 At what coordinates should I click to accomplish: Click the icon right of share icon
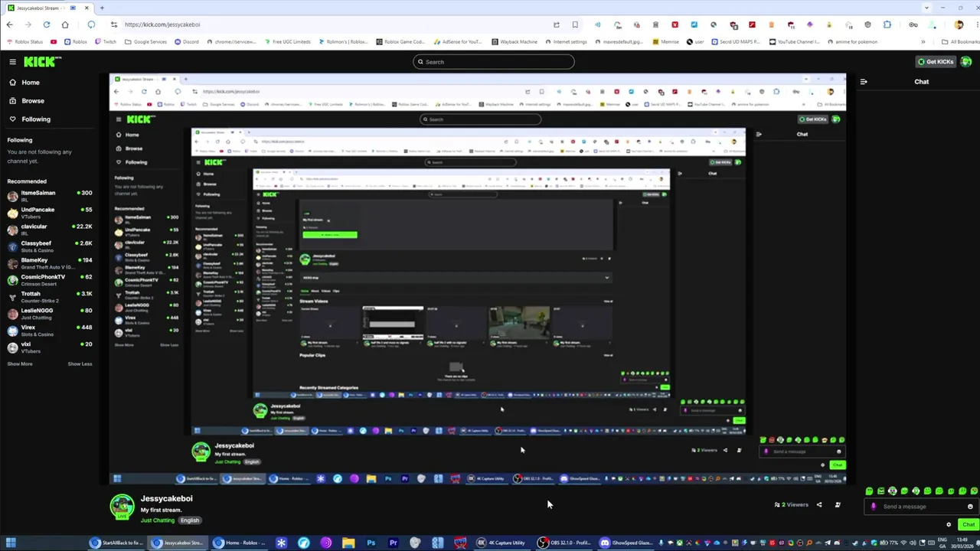point(838,505)
